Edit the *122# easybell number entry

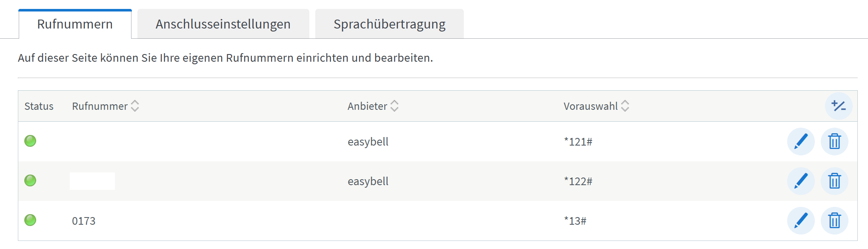(800, 181)
